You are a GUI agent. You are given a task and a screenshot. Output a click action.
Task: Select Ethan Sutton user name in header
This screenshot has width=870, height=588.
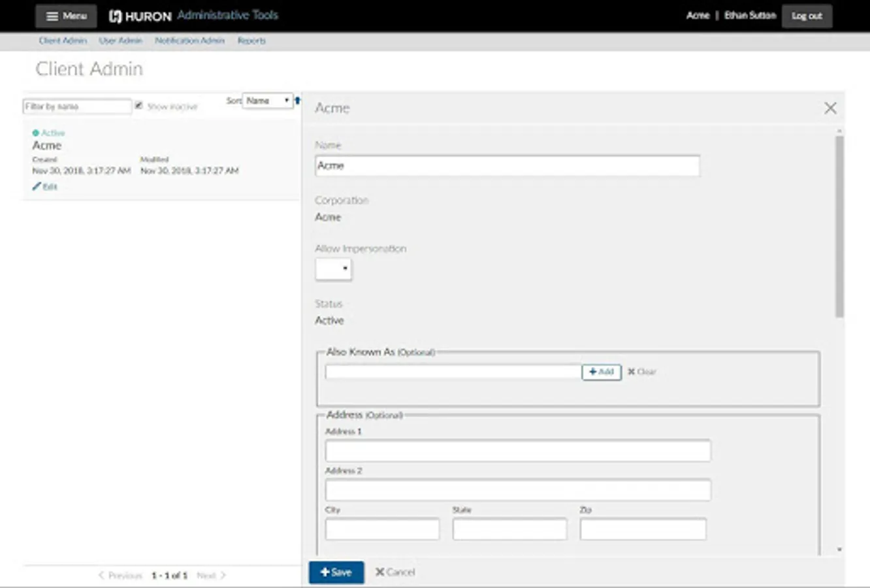click(750, 16)
